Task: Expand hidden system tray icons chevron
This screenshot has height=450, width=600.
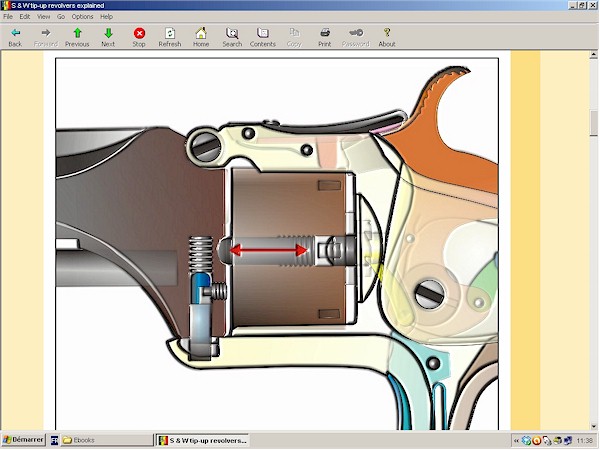Action: pyautogui.click(x=515, y=441)
